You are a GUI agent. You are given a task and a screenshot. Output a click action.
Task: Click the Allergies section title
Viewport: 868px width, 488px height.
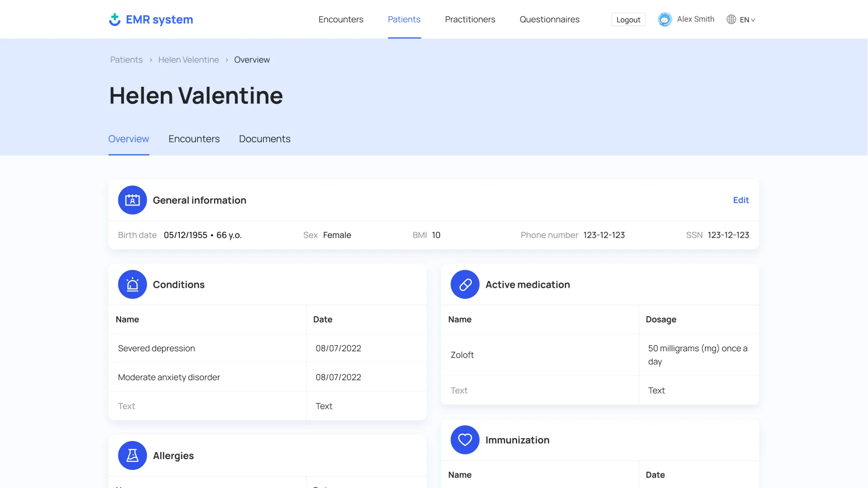pos(174,456)
